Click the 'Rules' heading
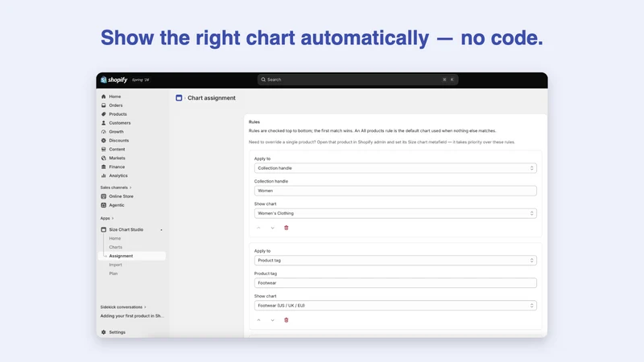 click(254, 122)
